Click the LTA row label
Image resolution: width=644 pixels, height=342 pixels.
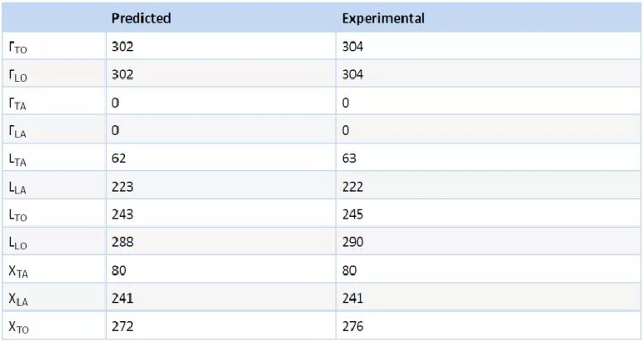[x=17, y=159]
